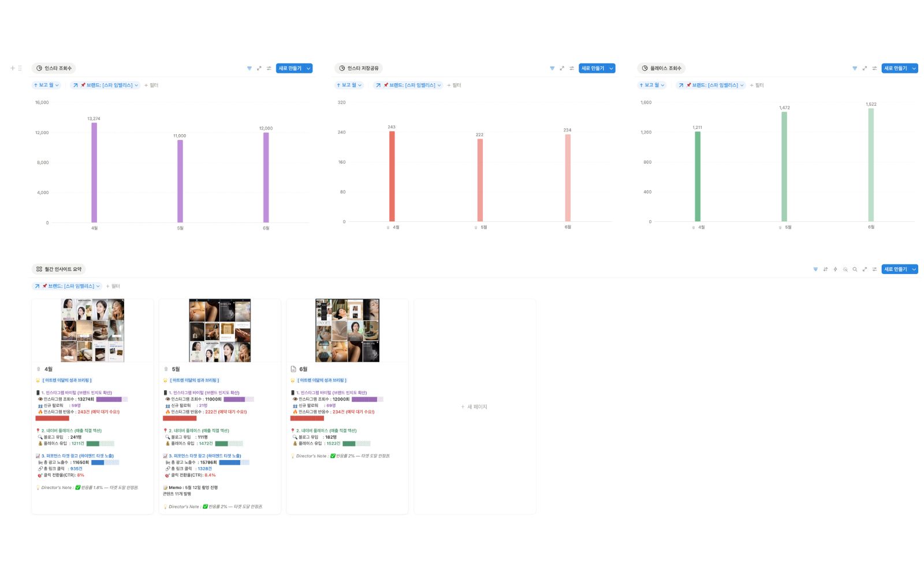Open 브랜드 filter dropdown in 월간 인사이트 요약
This screenshot has width=924, height=578.
pyautogui.click(x=68, y=286)
